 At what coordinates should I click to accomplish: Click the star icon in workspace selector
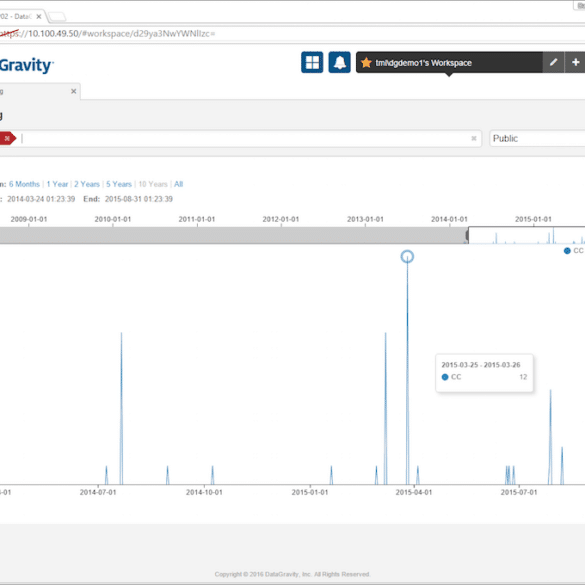point(366,63)
